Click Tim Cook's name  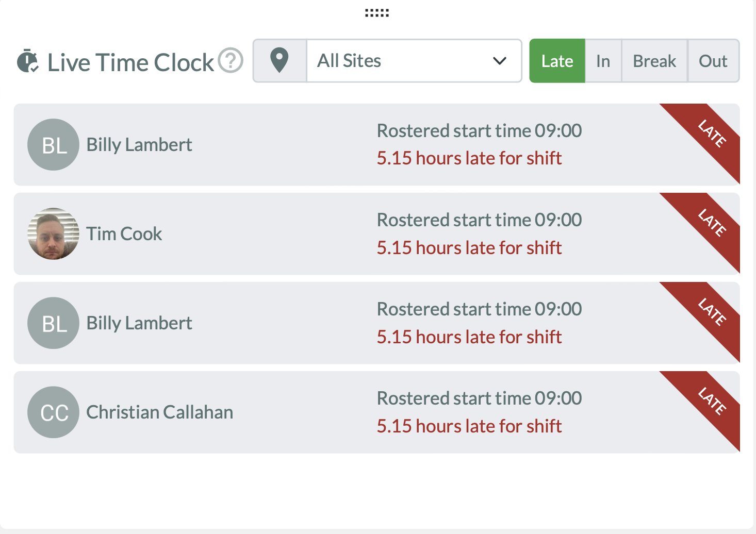click(x=124, y=233)
